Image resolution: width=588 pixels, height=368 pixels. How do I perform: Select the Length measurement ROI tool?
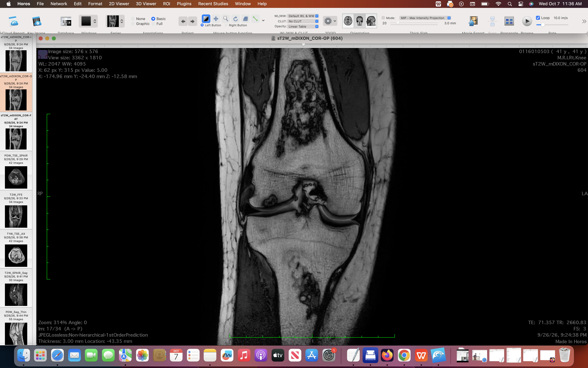pos(255,19)
